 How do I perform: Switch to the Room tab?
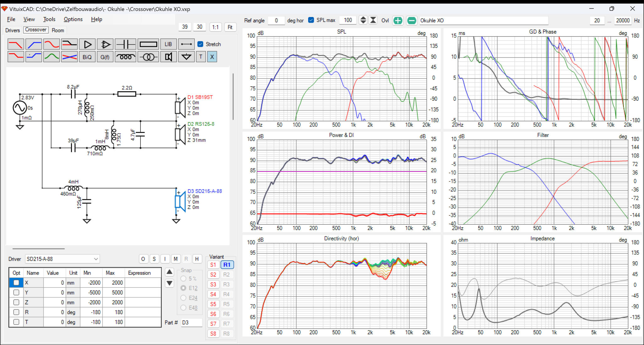(58, 30)
